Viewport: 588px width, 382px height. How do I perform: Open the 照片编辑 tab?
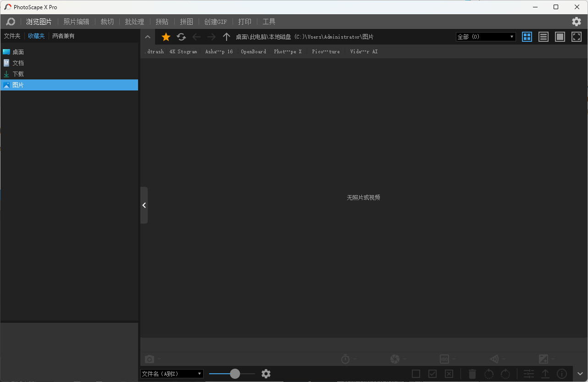(x=76, y=22)
